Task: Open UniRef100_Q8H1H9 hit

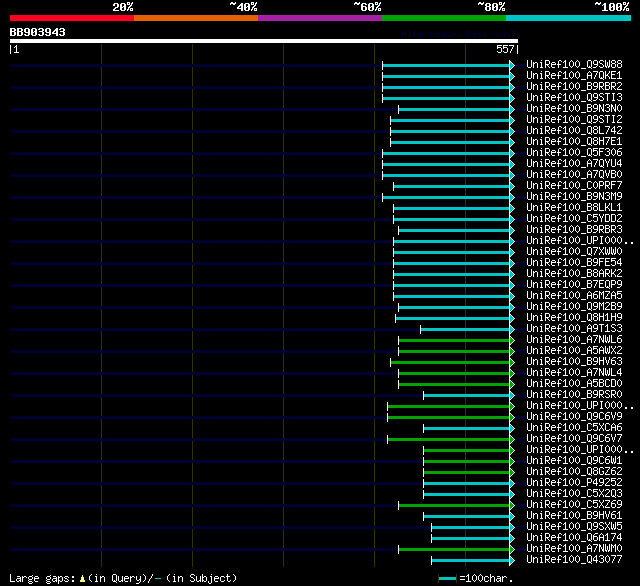Action: (x=574, y=318)
